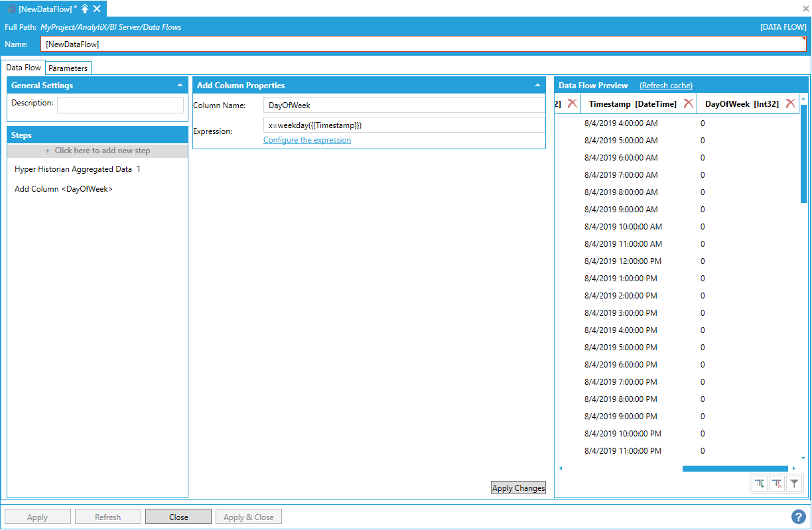Click the add column filter icon
The image size is (812, 530).
760,484
